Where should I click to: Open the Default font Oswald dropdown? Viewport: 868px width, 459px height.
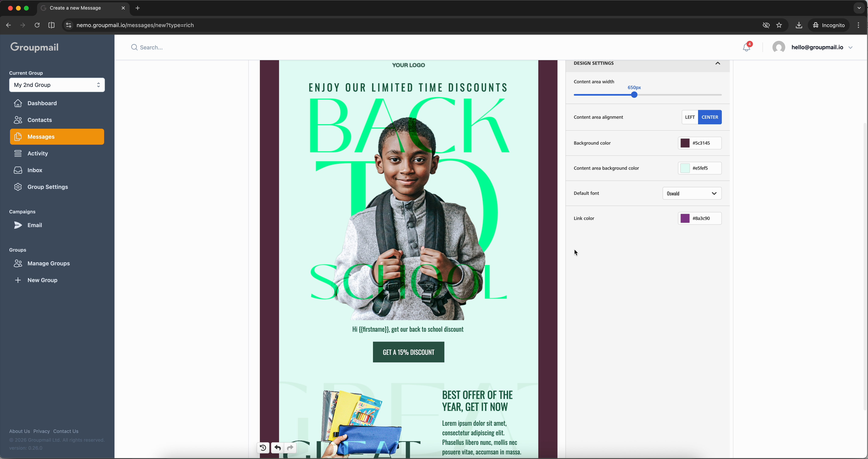pyautogui.click(x=692, y=193)
